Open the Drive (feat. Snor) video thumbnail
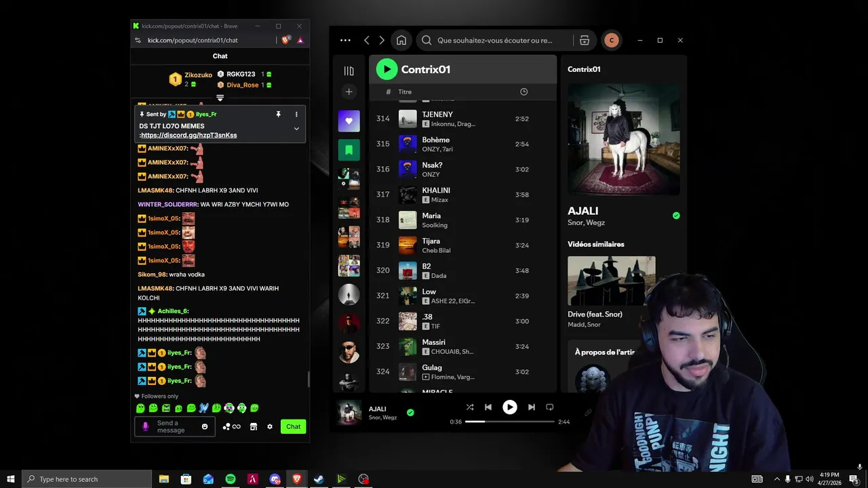Image resolution: width=868 pixels, height=488 pixels. click(x=612, y=281)
